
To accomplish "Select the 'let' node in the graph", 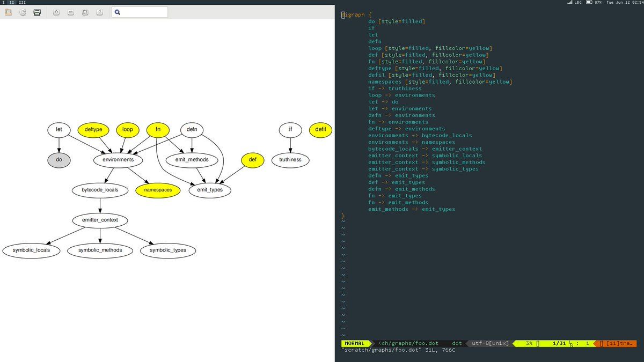I will pyautogui.click(x=59, y=129).
